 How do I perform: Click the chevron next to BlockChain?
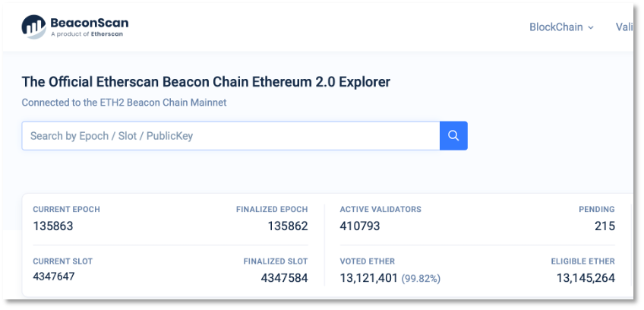[591, 27]
